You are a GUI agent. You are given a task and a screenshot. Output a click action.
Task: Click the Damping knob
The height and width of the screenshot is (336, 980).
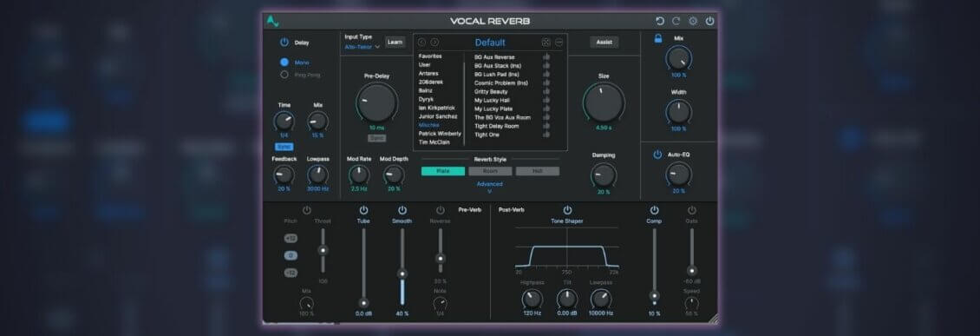(604, 175)
